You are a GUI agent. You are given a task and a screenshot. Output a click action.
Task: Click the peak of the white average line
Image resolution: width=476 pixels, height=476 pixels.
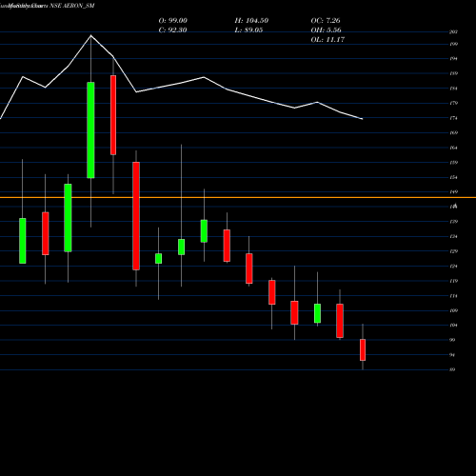coord(90,35)
